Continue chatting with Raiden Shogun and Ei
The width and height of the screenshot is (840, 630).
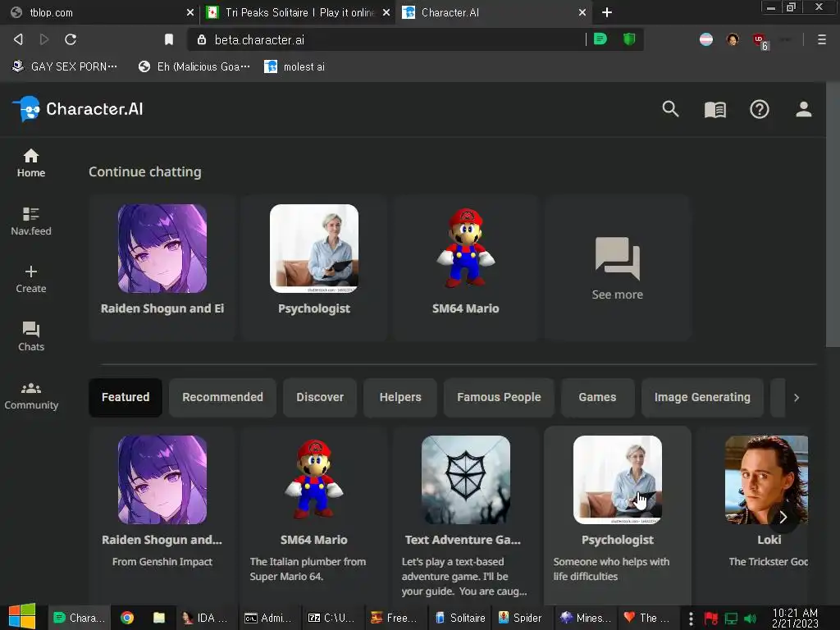(162, 267)
